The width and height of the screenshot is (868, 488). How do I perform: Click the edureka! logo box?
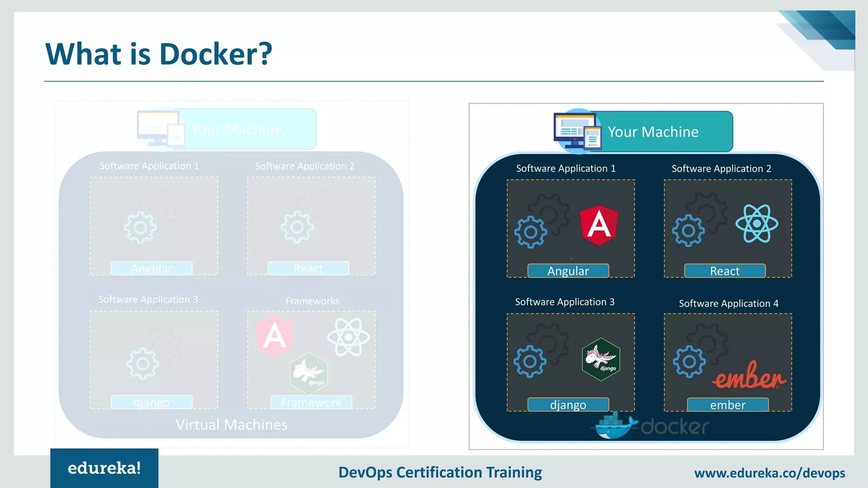[104, 468]
